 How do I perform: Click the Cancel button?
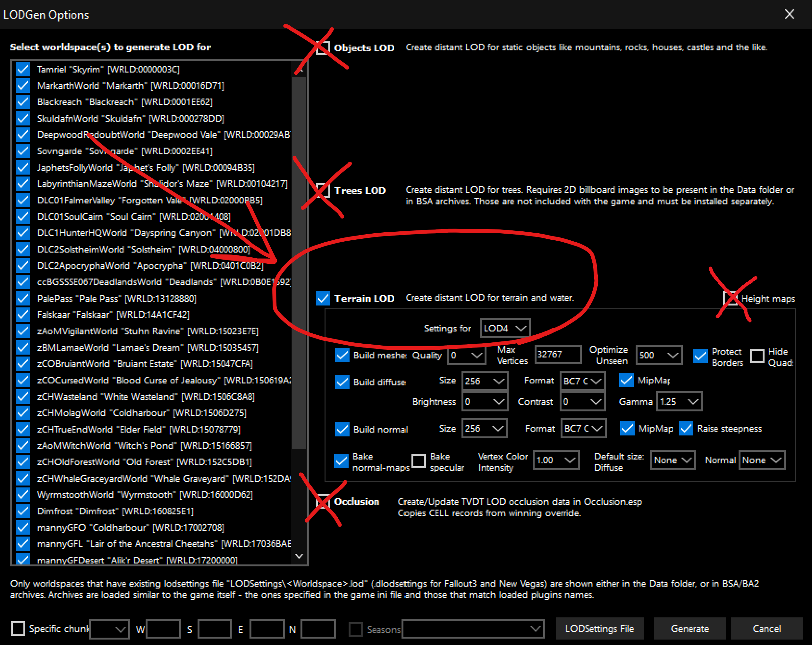pos(766,628)
